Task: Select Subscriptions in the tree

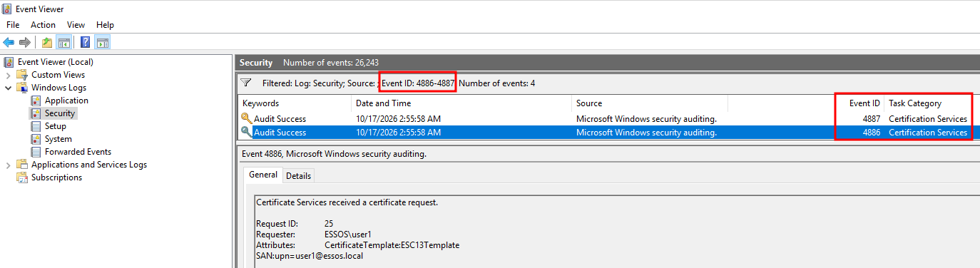Action: pyautogui.click(x=56, y=177)
